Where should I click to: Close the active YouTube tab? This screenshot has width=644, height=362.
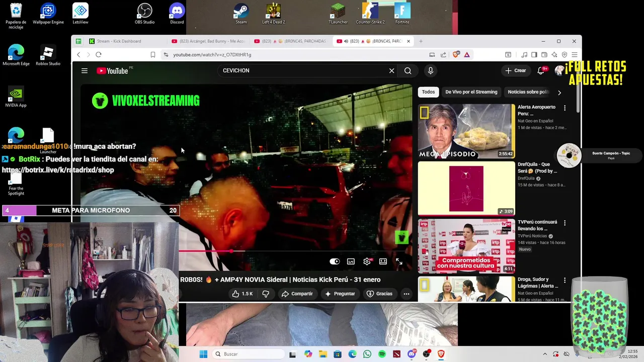click(409, 41)
